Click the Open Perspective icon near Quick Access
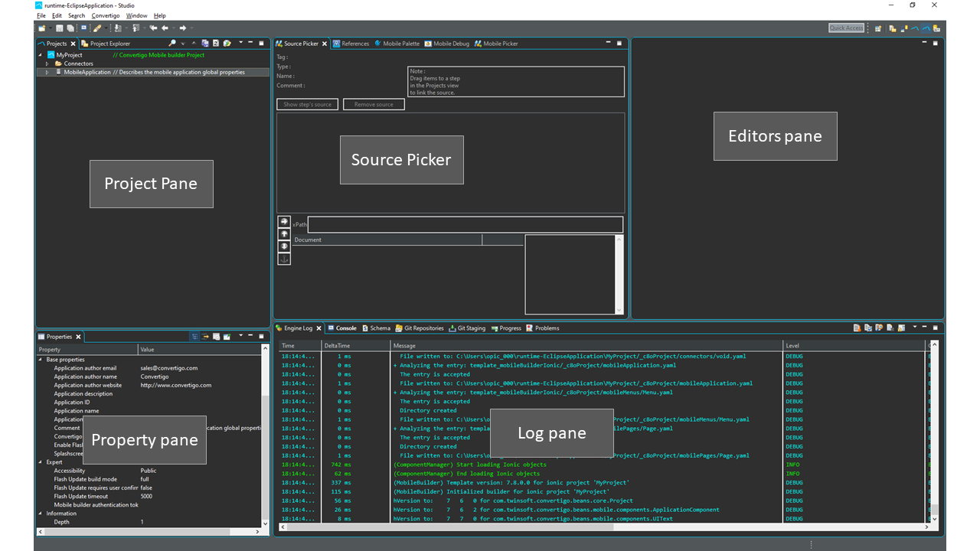This screenshot has height=551, width=980. [x=878, y=28]
